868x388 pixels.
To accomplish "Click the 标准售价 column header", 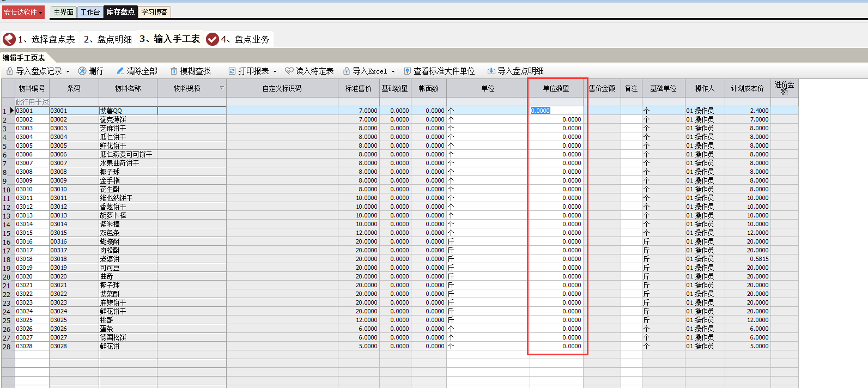I will [x=359, y=88].
